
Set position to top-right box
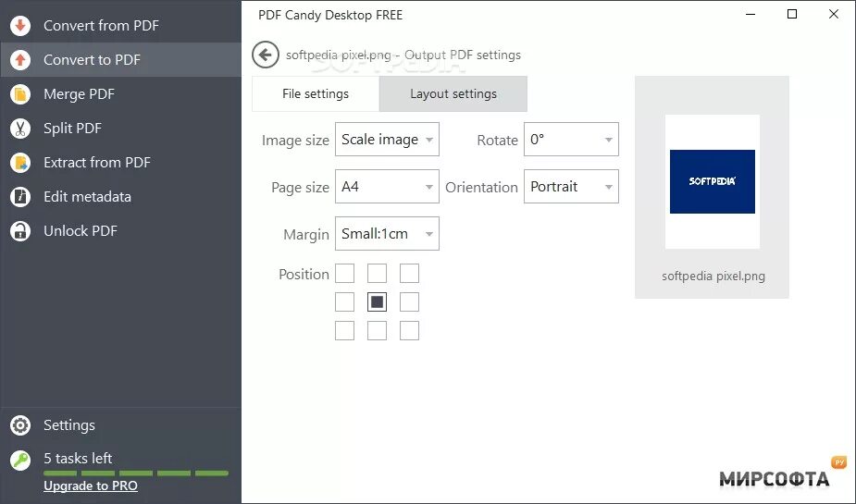409,274
